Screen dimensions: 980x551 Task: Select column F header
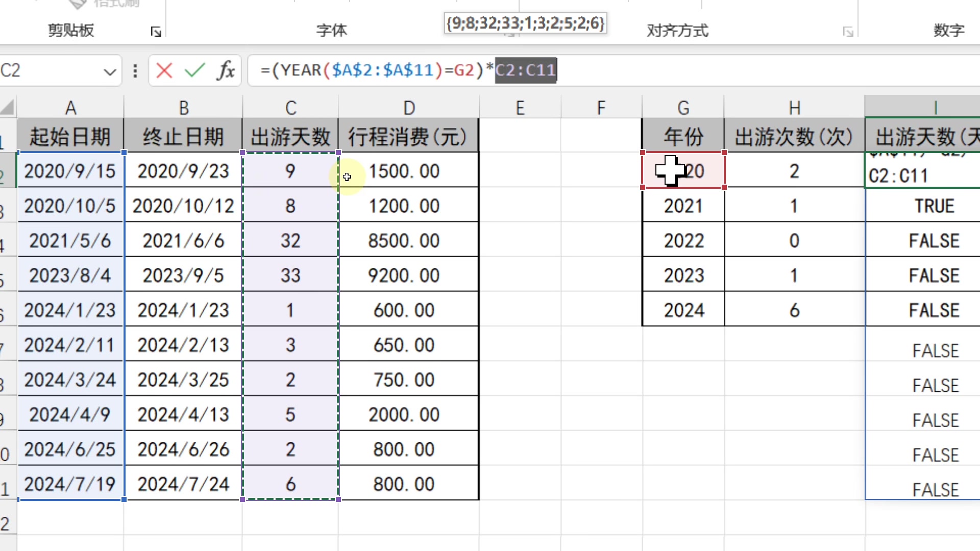(x=601, y=108)
